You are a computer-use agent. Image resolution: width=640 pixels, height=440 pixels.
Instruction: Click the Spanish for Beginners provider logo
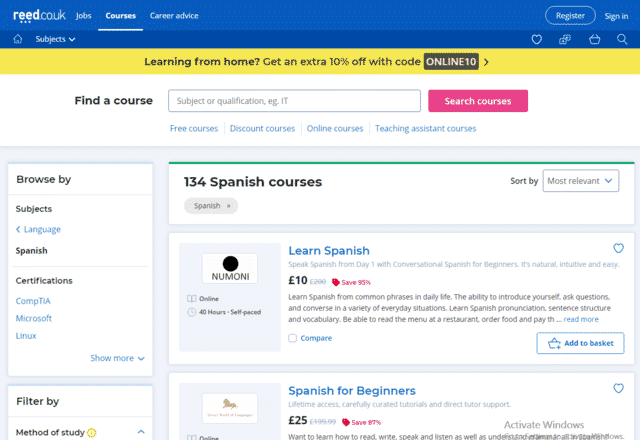pyautogui.click(x=230, y=409)
